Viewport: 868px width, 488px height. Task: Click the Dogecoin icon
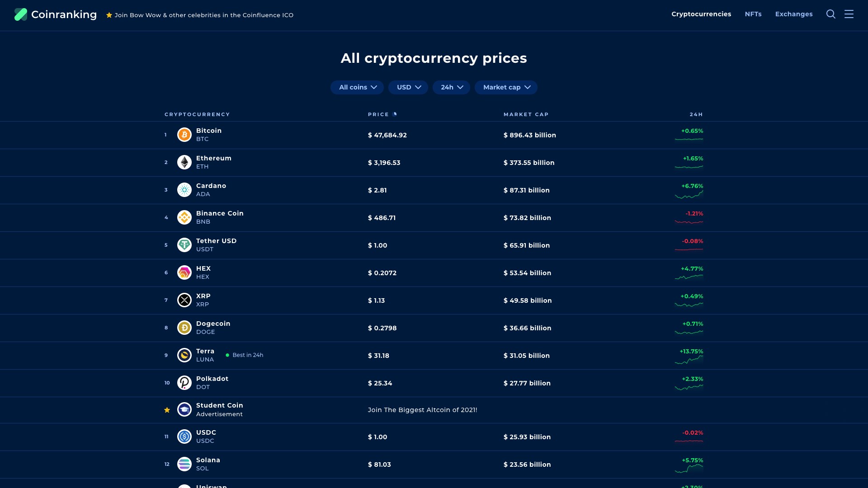(x=184, y=328)
